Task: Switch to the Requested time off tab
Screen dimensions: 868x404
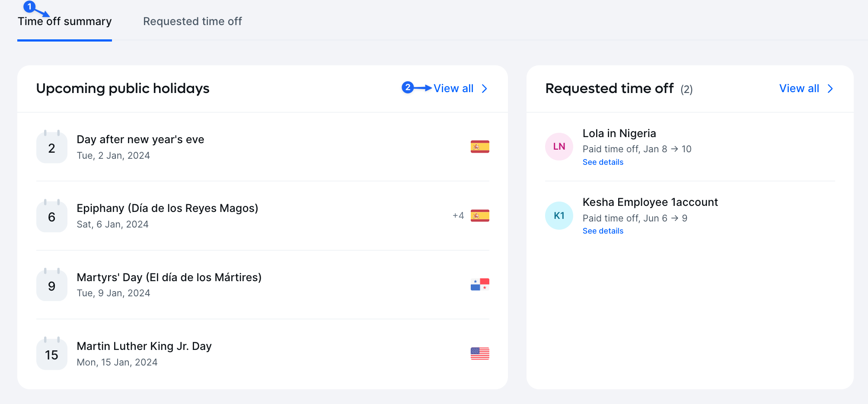Action: coord(192,22)
